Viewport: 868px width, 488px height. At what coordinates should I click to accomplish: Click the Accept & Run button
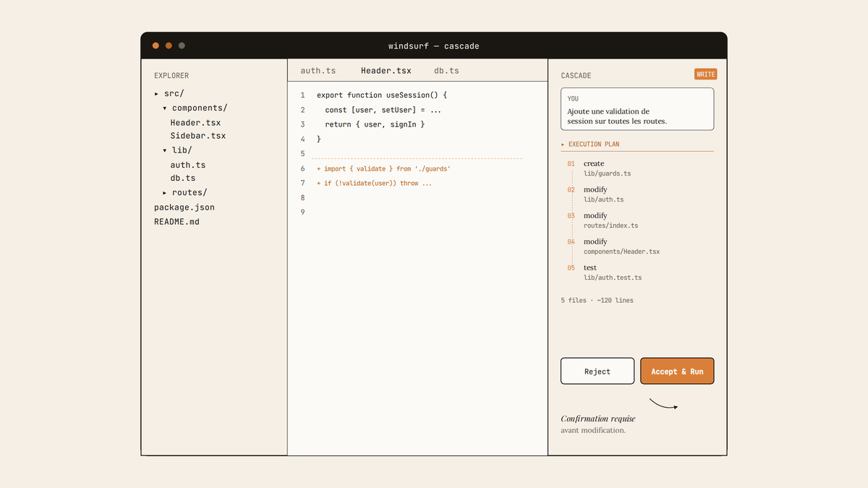tap(677, 371)
